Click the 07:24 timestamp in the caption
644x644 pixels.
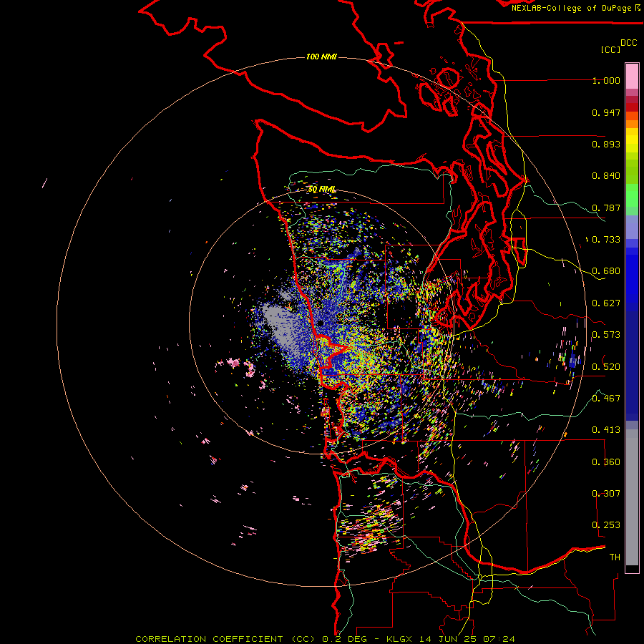[499, 639]
